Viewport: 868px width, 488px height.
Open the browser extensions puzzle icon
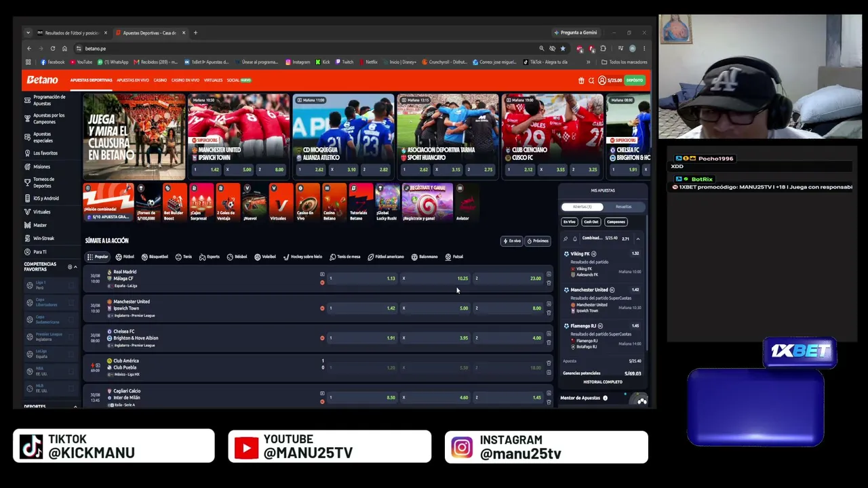603,49
